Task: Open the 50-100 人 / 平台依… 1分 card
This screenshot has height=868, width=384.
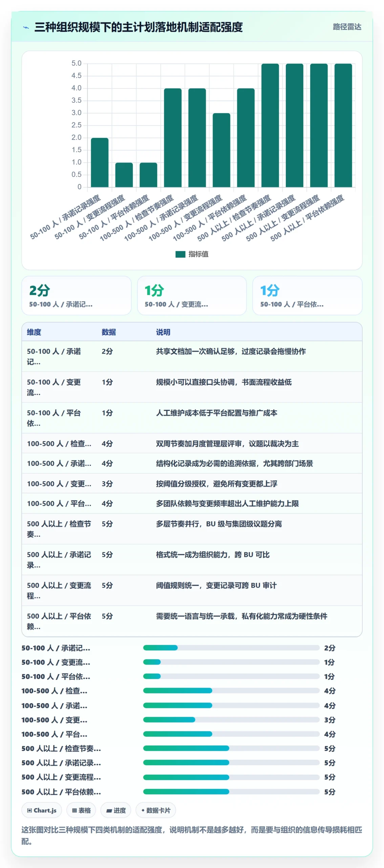Action: coord(307,295)
